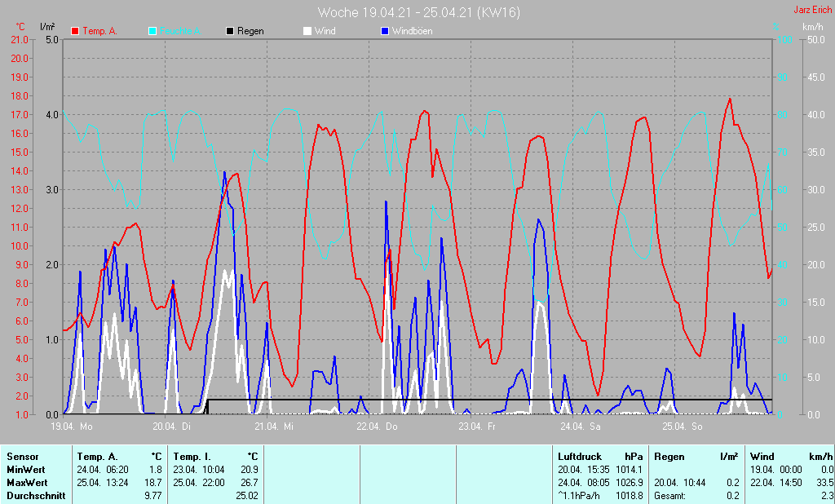Select the 23.04. Fr date label
The image size is (835, 504).
click(479, 427)
